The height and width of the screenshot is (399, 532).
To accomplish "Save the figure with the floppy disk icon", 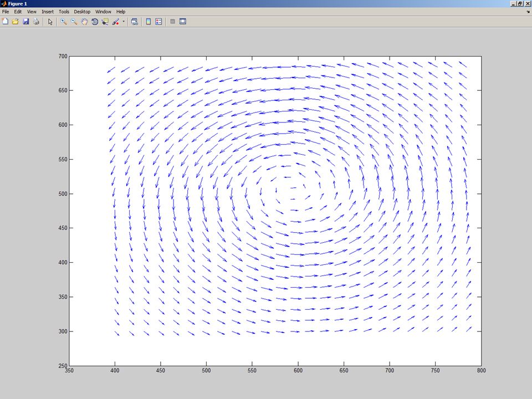I will pyautogui.click(x=26, y=22).
